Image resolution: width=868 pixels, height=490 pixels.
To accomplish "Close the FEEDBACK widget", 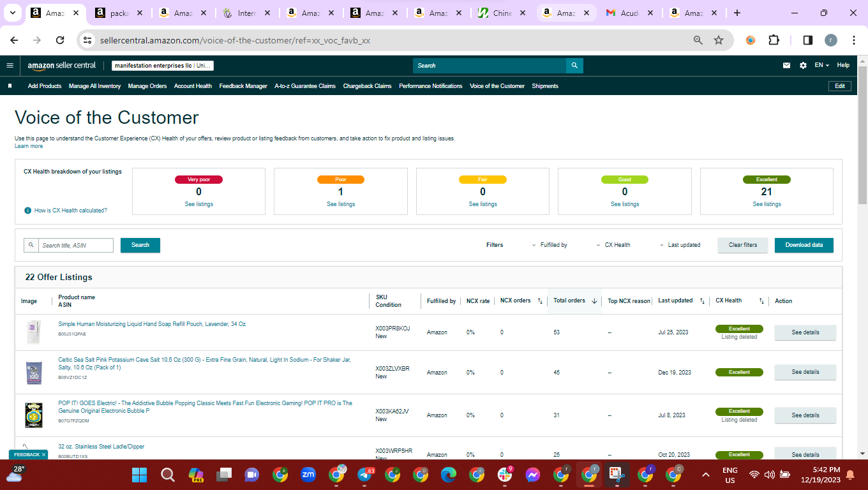I will [44, 454].
